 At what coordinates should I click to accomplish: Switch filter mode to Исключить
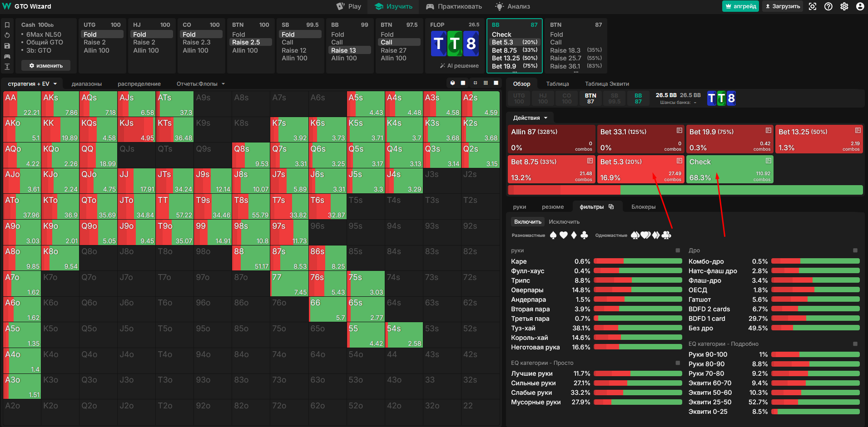tap(564, 222)
